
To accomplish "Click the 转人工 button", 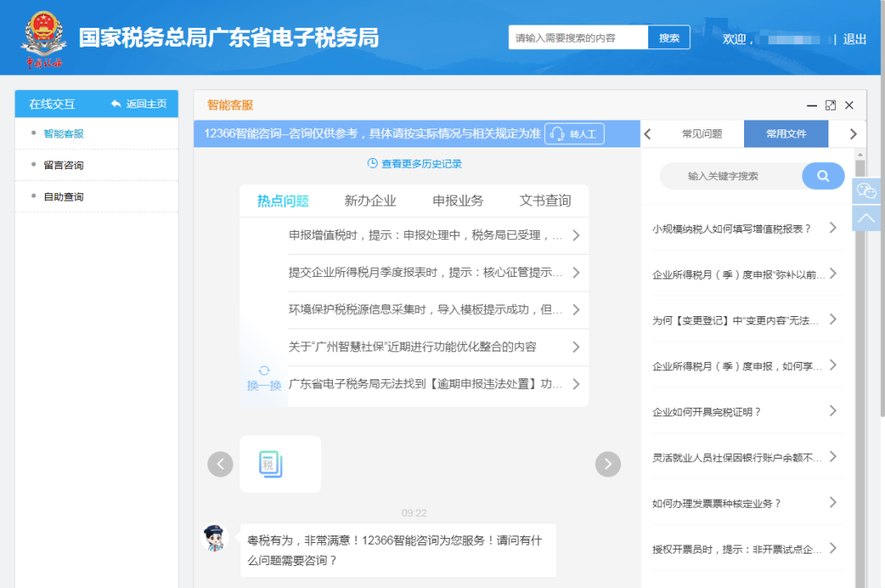I will point(574,133).
